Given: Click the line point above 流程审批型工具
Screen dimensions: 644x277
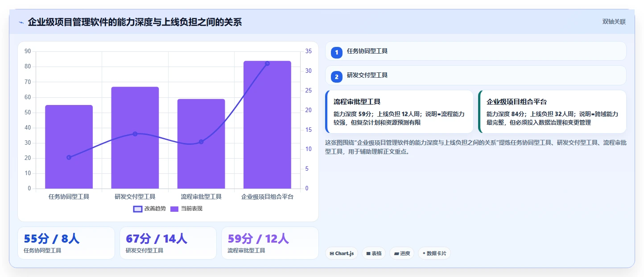Looking at the screenshot, I should tap(201, 142).
